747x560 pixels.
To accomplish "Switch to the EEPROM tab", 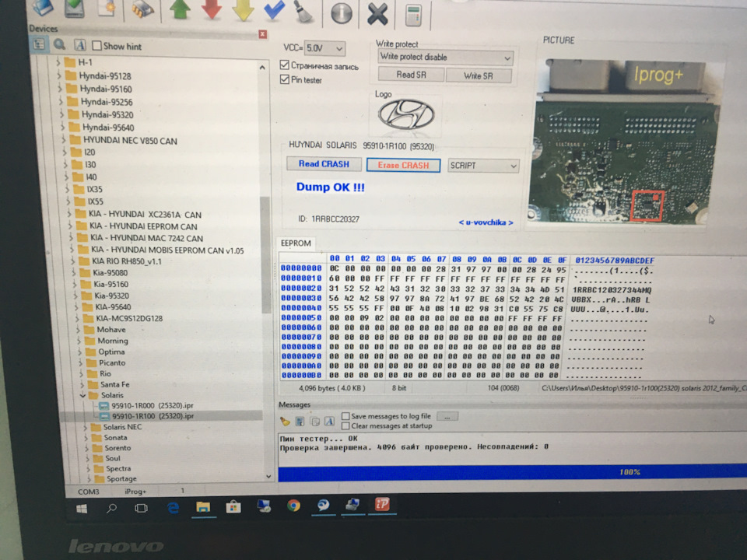I will point(296,243).
